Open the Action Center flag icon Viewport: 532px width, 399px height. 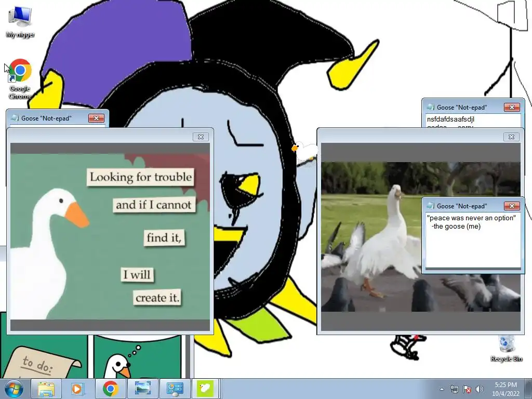click(467, 389)
